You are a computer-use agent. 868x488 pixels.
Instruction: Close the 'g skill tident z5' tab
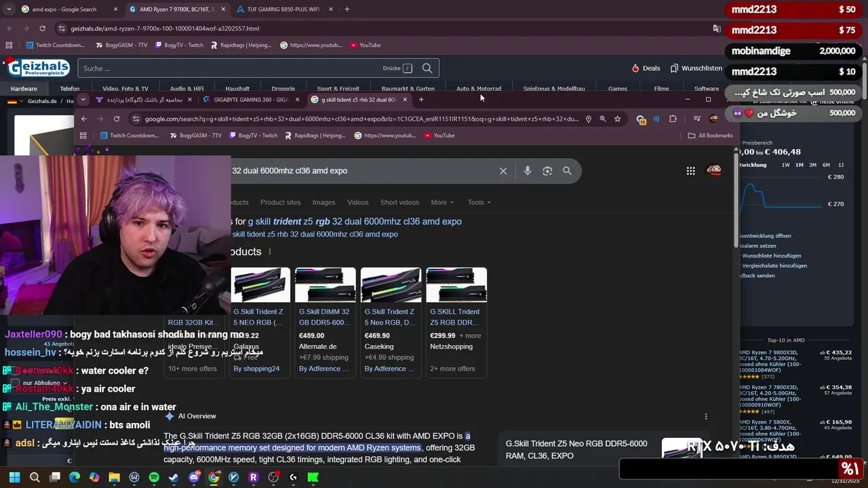click(405, 100)
